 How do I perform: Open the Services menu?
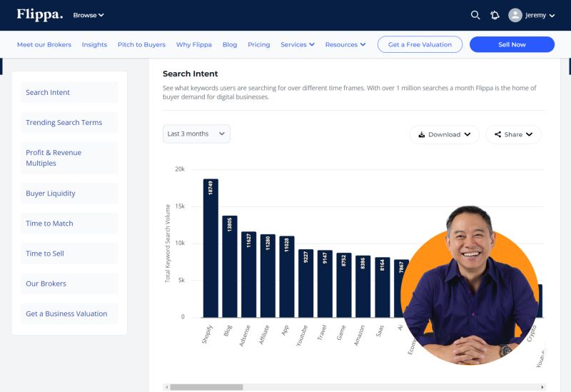(298, 44)
